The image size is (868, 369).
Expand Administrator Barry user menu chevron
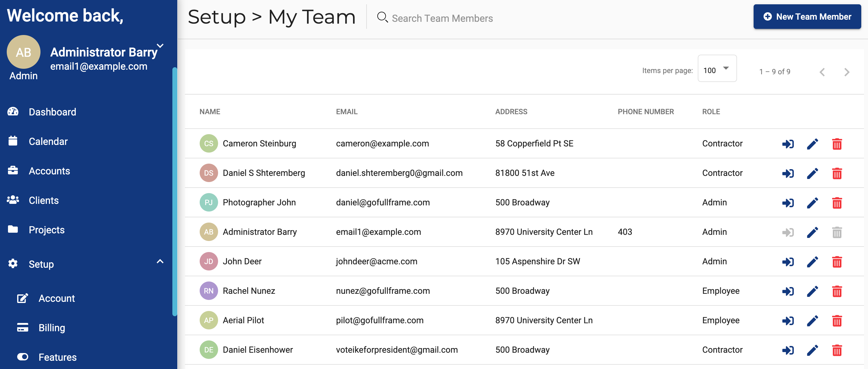click(160, 45)
